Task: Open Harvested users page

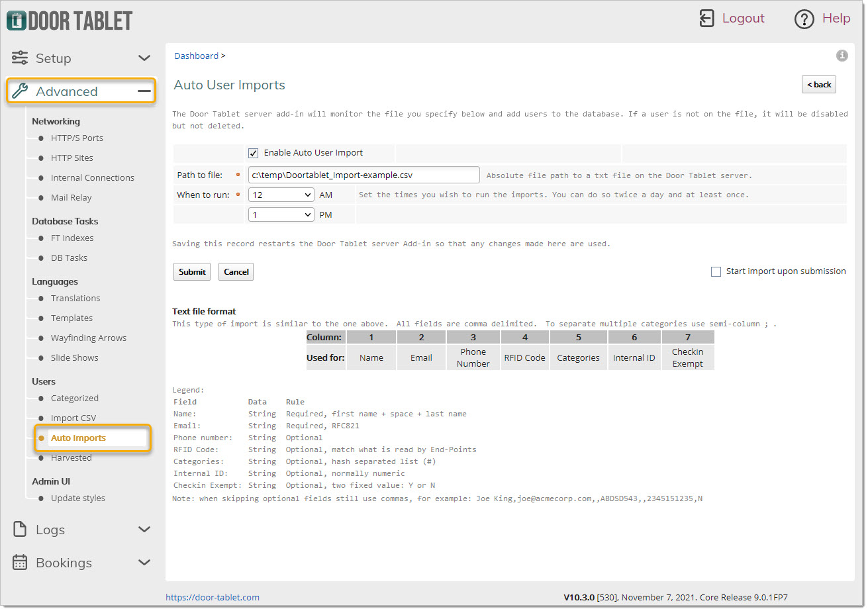Action: (x=72, y=458)
